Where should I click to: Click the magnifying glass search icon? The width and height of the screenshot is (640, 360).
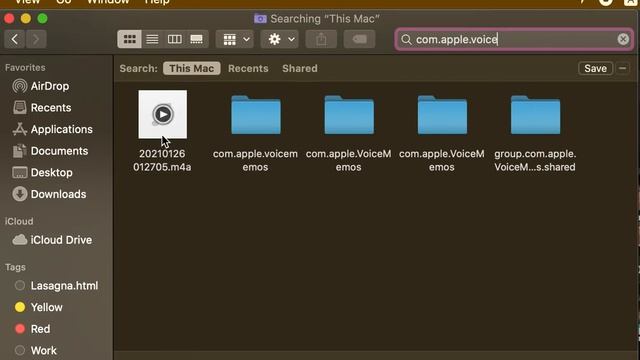[x=406, y=40]
